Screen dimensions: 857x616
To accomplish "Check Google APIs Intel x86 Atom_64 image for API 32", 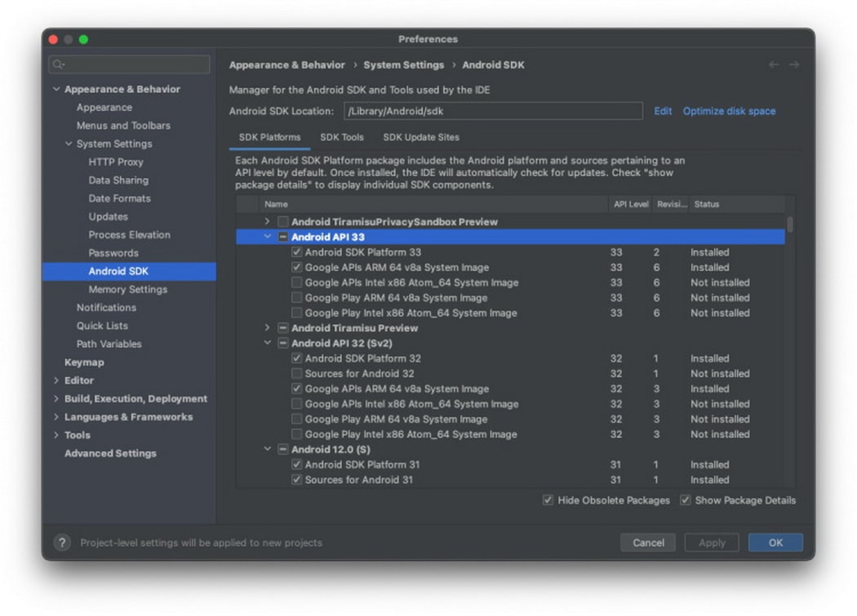I will pyautogui.click(x=296, y=404).
